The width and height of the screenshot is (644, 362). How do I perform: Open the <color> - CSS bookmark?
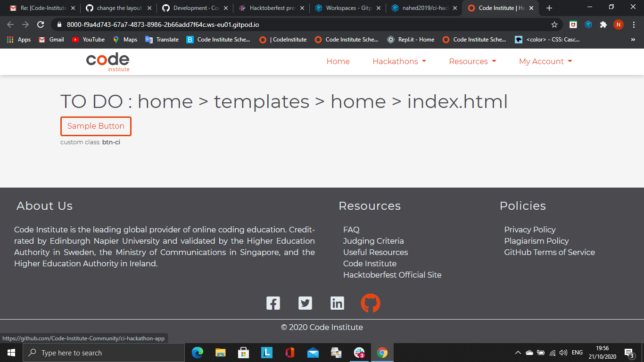547,40
